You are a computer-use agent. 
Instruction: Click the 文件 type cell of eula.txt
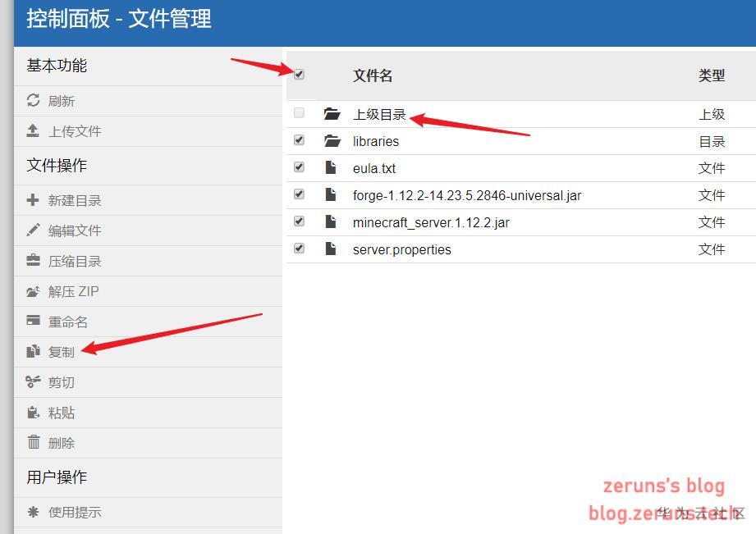click(712, 168)
